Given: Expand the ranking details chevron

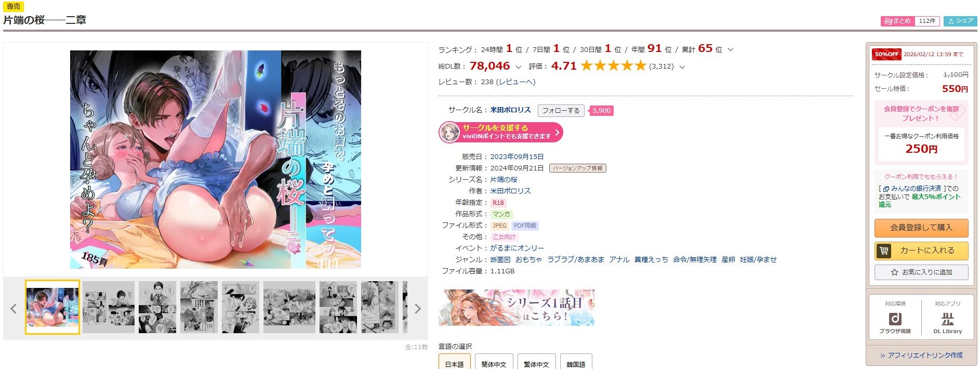Looking at the screenshot, I should [731, 50].
